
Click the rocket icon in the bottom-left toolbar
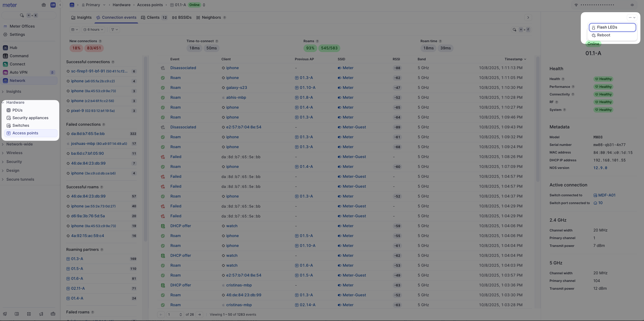click(x=5, y=314)
